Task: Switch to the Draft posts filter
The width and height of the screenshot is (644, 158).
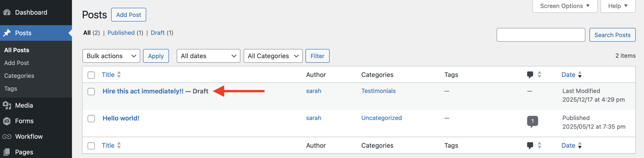Action: (158, 33)
